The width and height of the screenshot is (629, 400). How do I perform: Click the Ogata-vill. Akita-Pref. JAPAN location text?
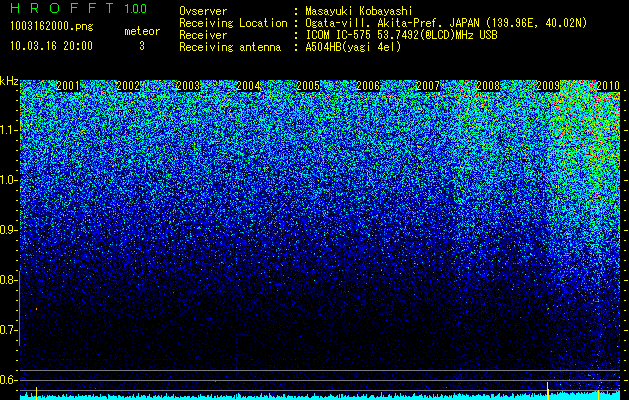[x=446, y=23]
